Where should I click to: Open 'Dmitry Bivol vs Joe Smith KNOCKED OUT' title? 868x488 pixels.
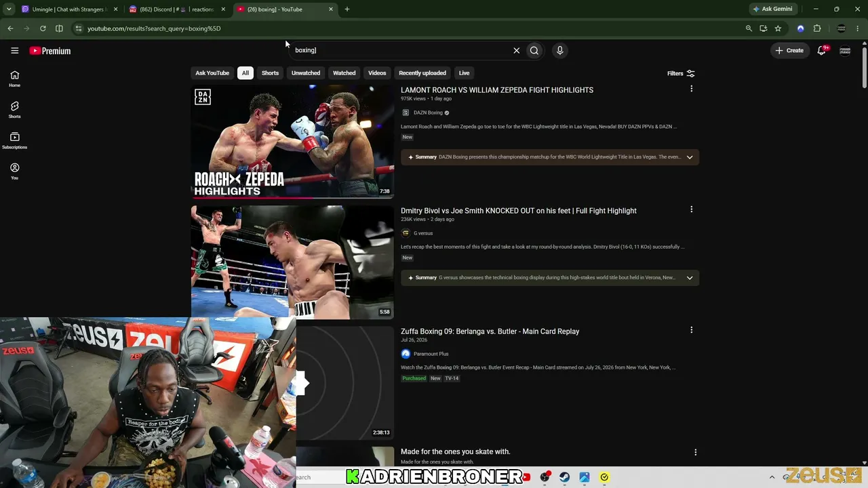(519, 211)
